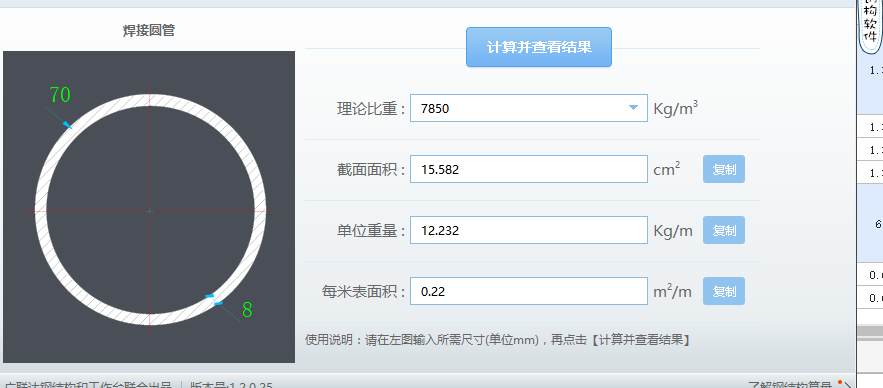The height and width of the screenshot is (388, 883).
Task: Click the 版本号 version text in status bar
Action: (231, 385)
